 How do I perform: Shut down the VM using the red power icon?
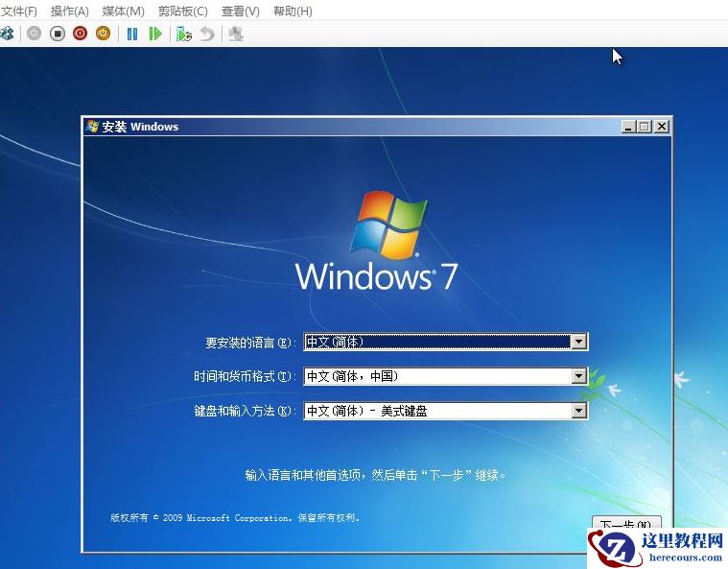coord(80,34)
